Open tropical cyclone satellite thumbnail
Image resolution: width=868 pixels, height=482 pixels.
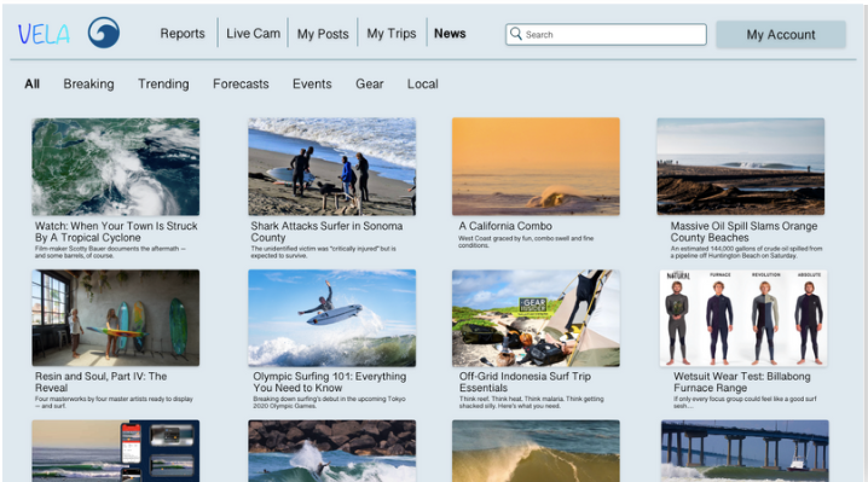pyautogui.click(x=115, y=167)
